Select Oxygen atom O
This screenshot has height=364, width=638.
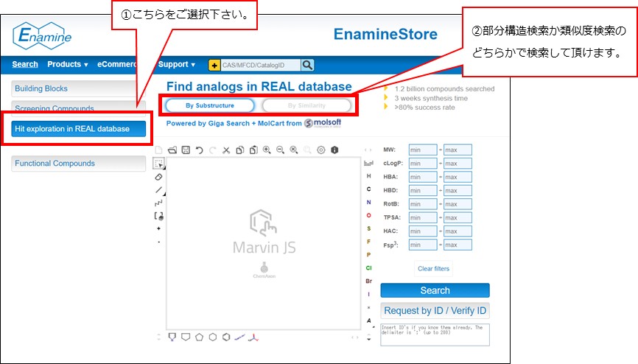(x=368, y=215)
